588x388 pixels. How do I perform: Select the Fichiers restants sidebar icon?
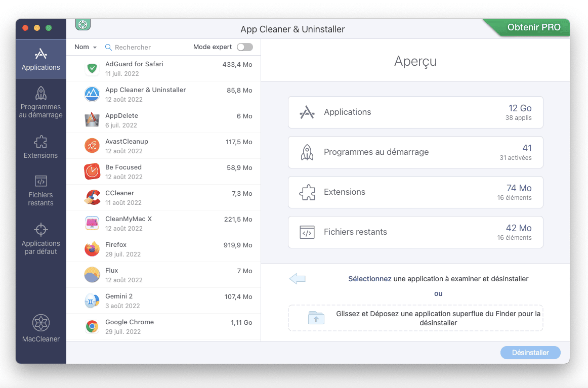tap(40, 181)
